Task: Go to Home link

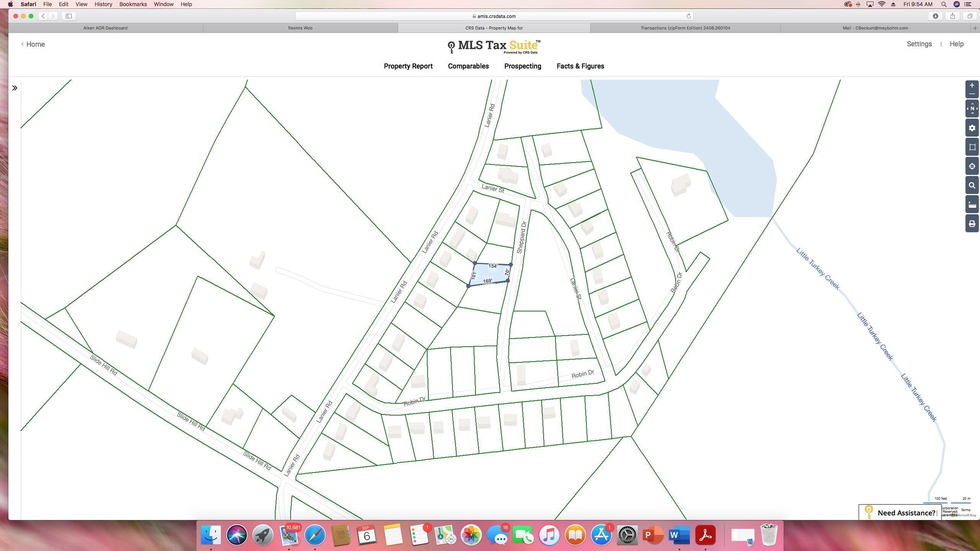Action: tap(33, 44)
